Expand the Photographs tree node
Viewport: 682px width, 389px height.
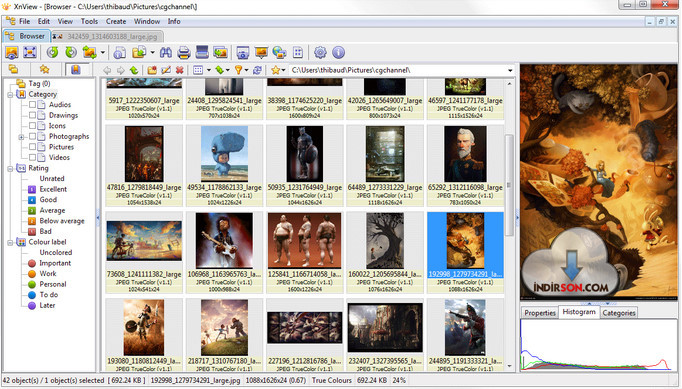[21, 137]
